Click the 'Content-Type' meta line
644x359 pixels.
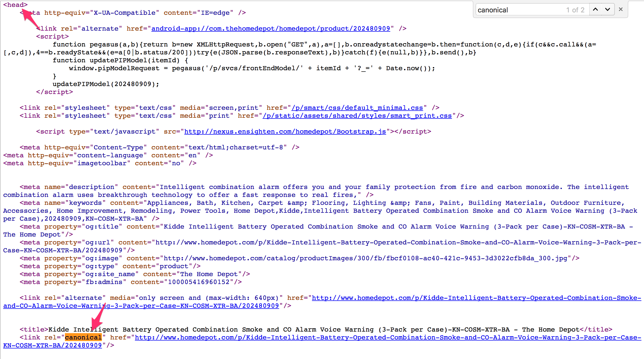159,147
